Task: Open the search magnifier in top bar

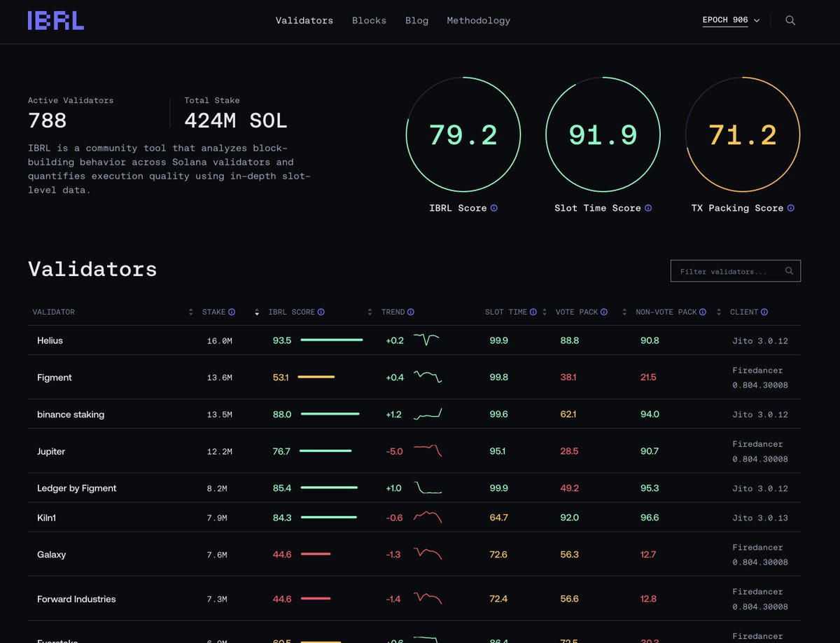Action: [x=790, y=20]
